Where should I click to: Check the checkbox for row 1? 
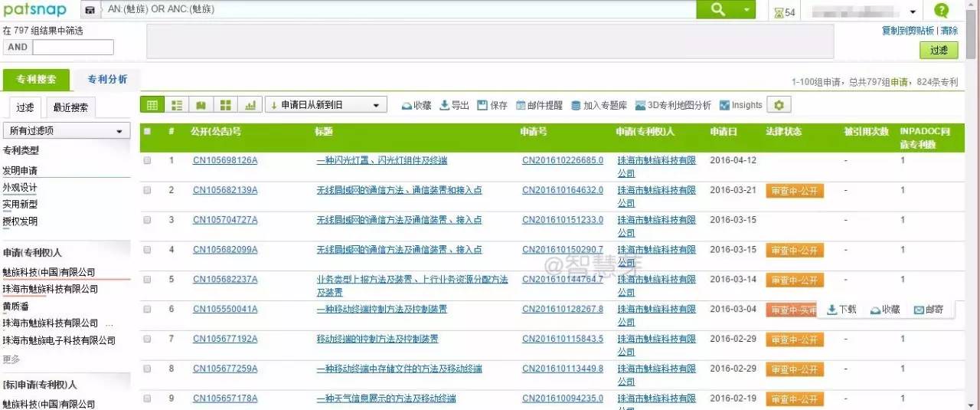pyautogui.click(x=147, y=161)
